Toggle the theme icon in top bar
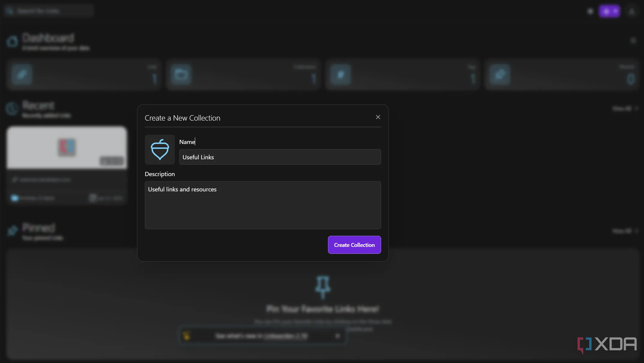Screen dimensions: 644x363 (590, 11)
